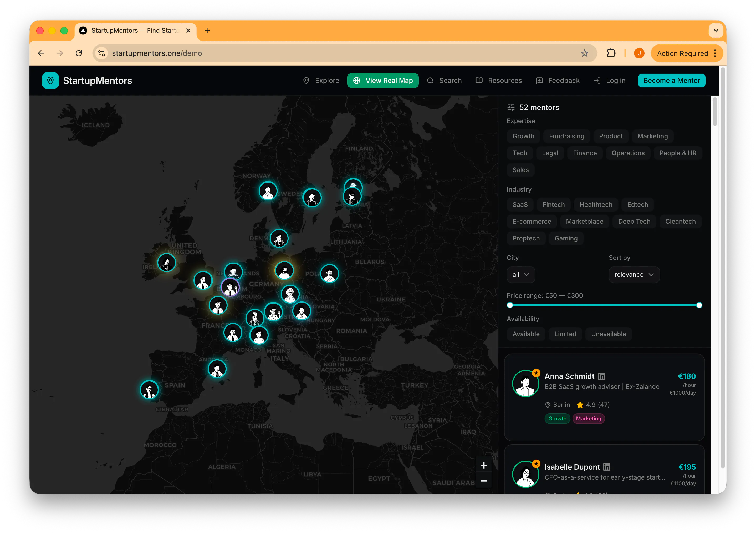This screenshot has width=756, height=533.
Task: Open the Sort by relevance dropdown
Action: click(x=634, y=275)
